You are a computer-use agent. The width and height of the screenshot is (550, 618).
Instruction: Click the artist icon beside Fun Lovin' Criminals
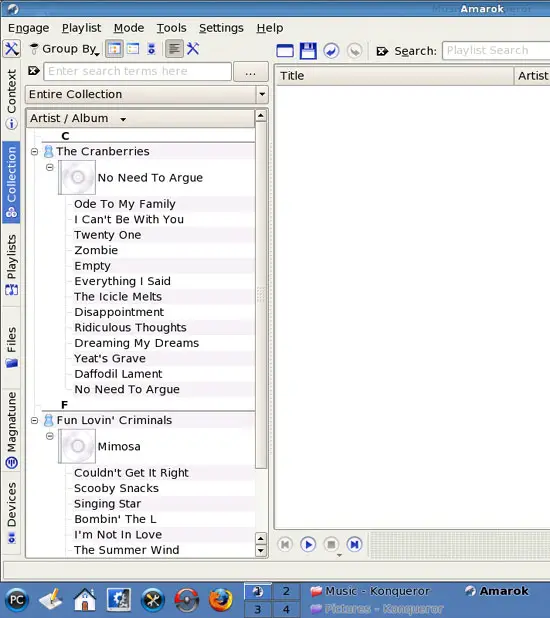click(48, 420)
